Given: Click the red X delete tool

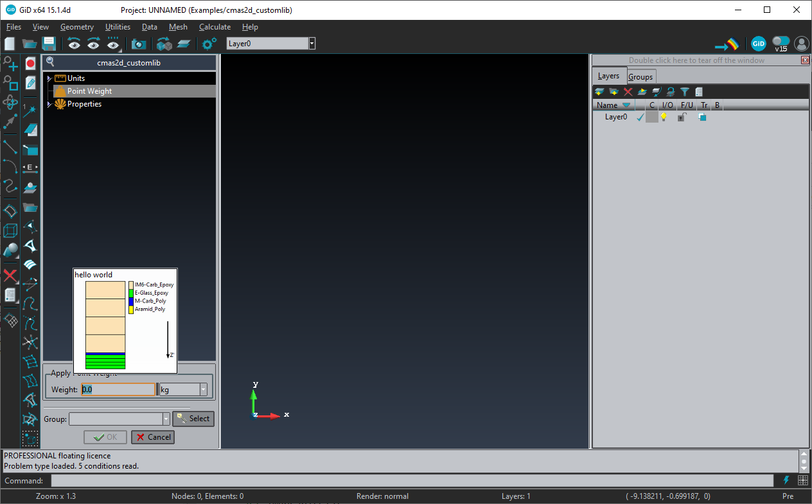Looking at the screenshot, I should coord(10,276).
